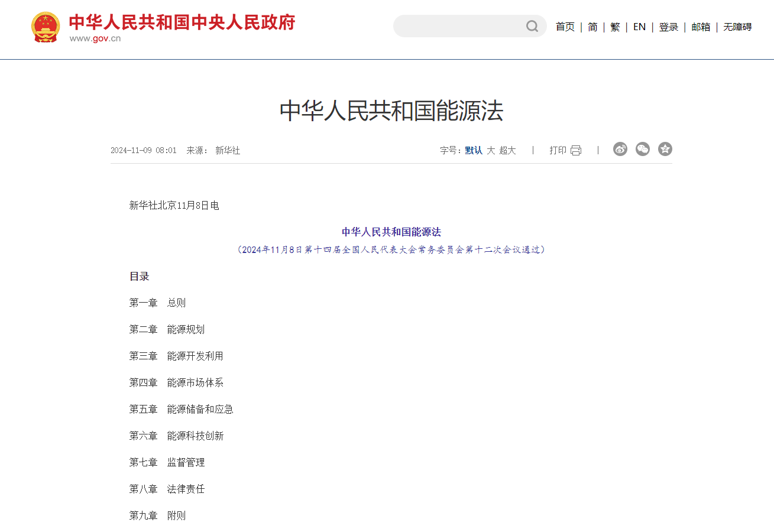Image resolution: width=774 pixels, height=532 pixels.
Task: Click the star favorites icon
Action: pyautogui.click(x=665, y=150)
